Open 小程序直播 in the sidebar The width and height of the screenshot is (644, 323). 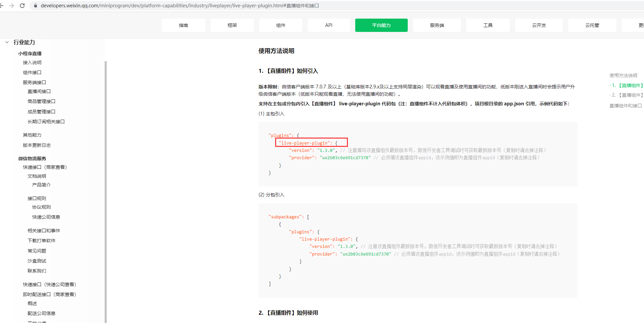click(30, 54)
